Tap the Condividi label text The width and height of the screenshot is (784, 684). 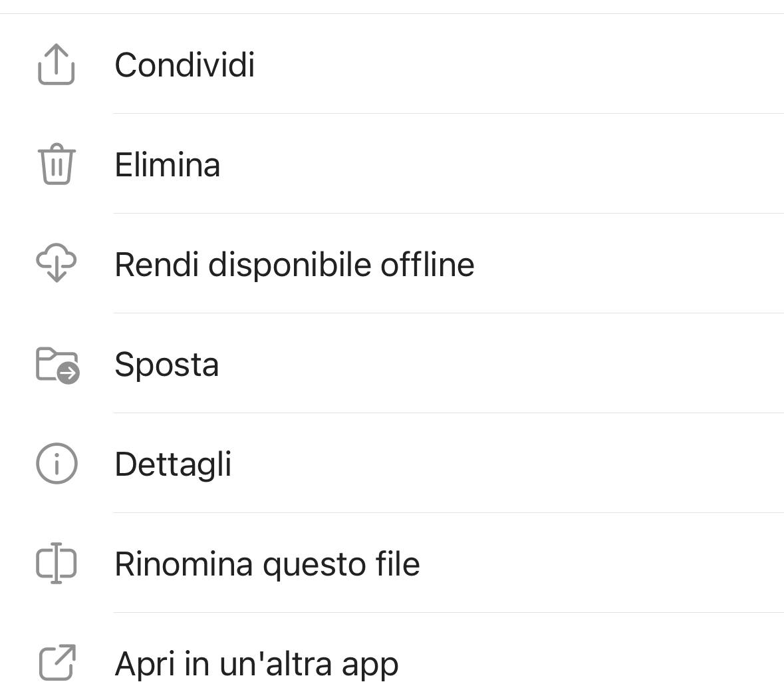click(x=185, y=65)
